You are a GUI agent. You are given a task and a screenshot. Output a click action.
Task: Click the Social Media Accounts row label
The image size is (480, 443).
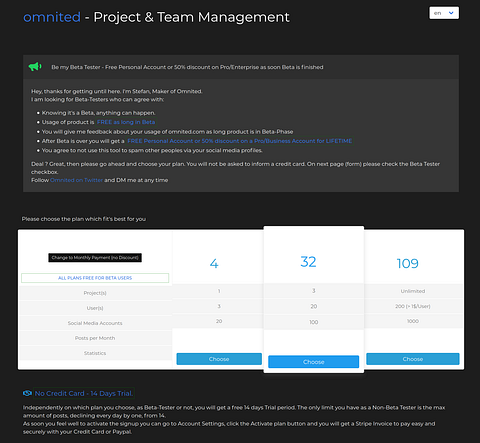[x=95, y=323]
